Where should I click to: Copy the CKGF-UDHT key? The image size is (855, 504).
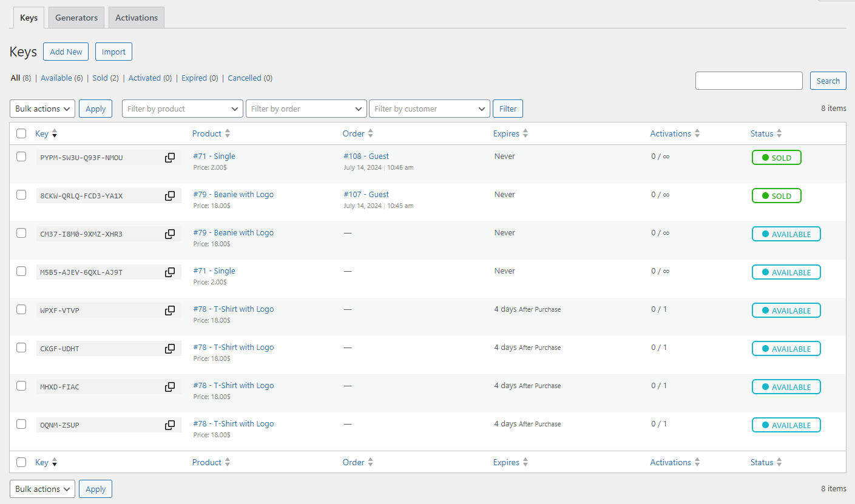coord(170,349)
